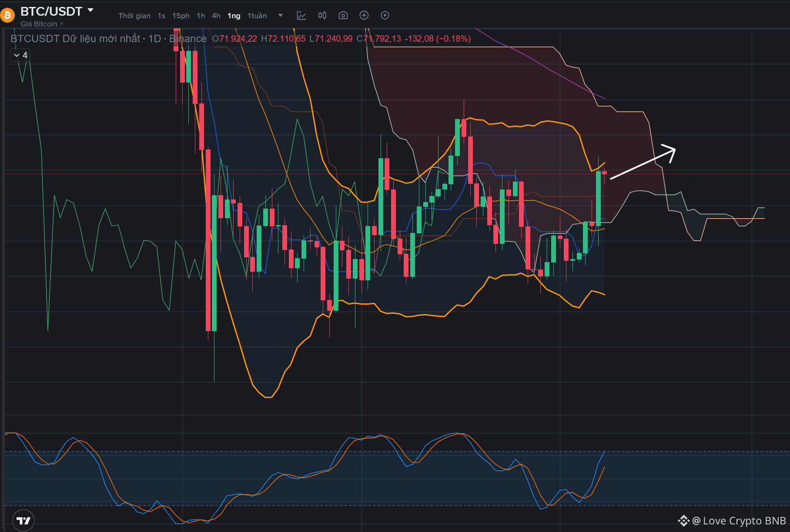
Task: Click the orange Bitcoin coin icon
Action: (7, 16)
